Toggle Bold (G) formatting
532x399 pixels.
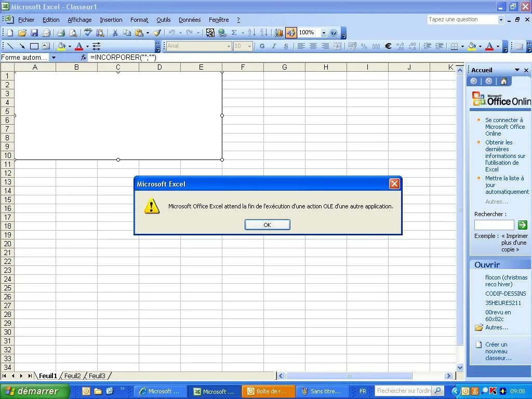pyautogui.click(x=262, y=46)
